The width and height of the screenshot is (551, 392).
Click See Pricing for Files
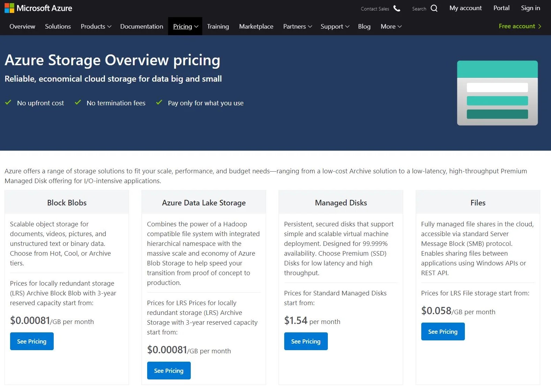pos(443,331)
